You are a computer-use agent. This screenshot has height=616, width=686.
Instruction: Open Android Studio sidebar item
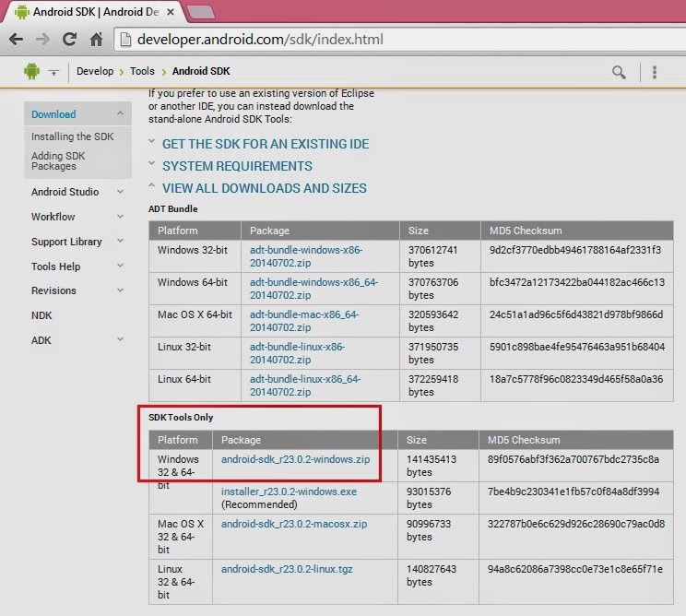coord(65,192)
